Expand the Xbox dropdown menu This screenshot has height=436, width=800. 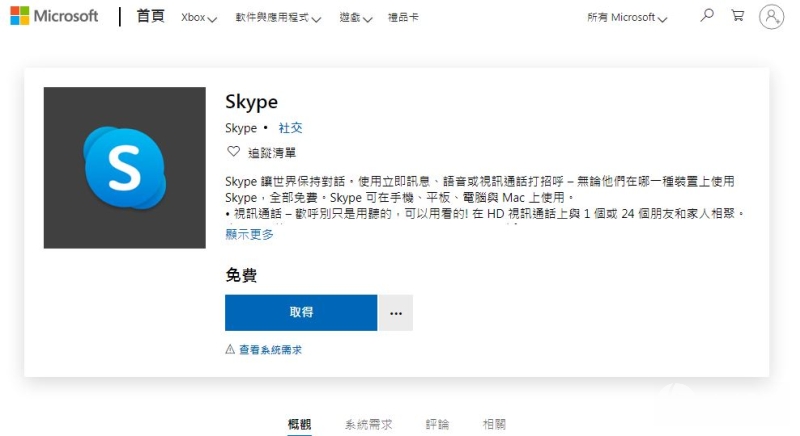point(199,18)
